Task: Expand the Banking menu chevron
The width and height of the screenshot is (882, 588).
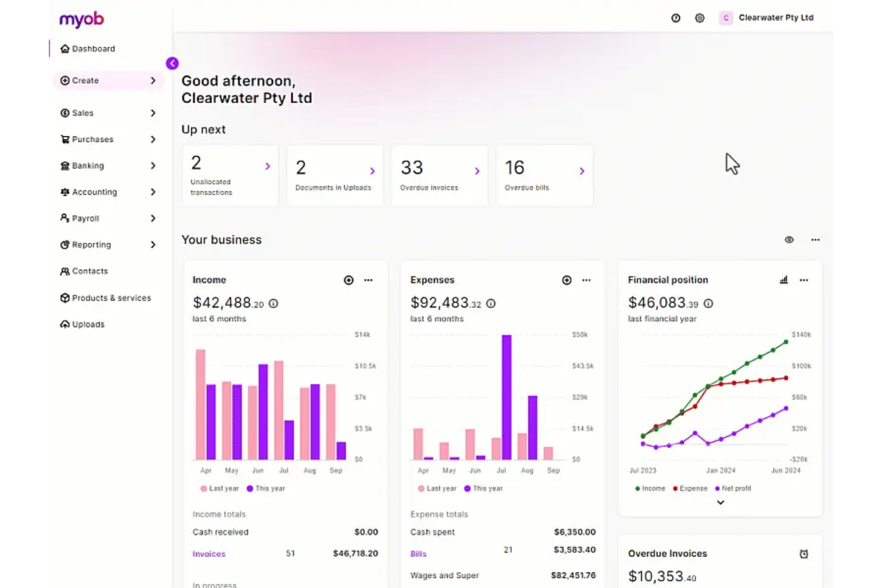Action: coord(153,166)
